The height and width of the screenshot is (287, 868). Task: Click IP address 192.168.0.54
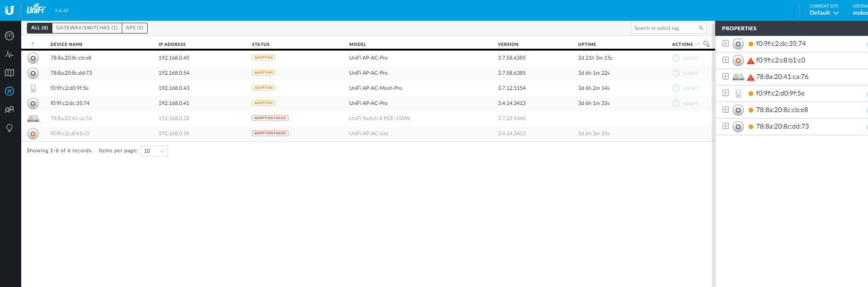[x=174, y=73]
